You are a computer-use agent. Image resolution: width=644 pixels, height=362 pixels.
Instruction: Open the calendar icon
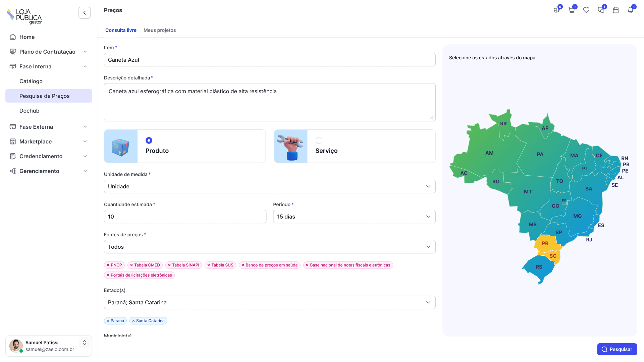coord(616,10)
